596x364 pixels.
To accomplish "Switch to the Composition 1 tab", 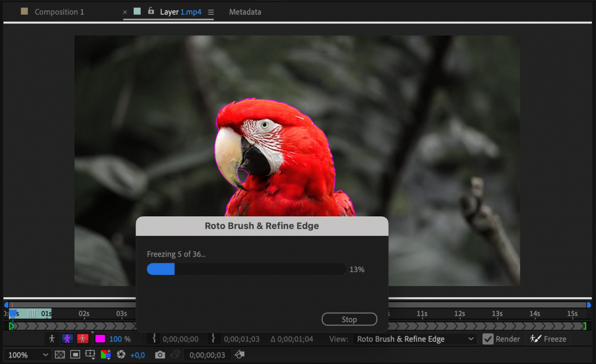I will point(59,12).
